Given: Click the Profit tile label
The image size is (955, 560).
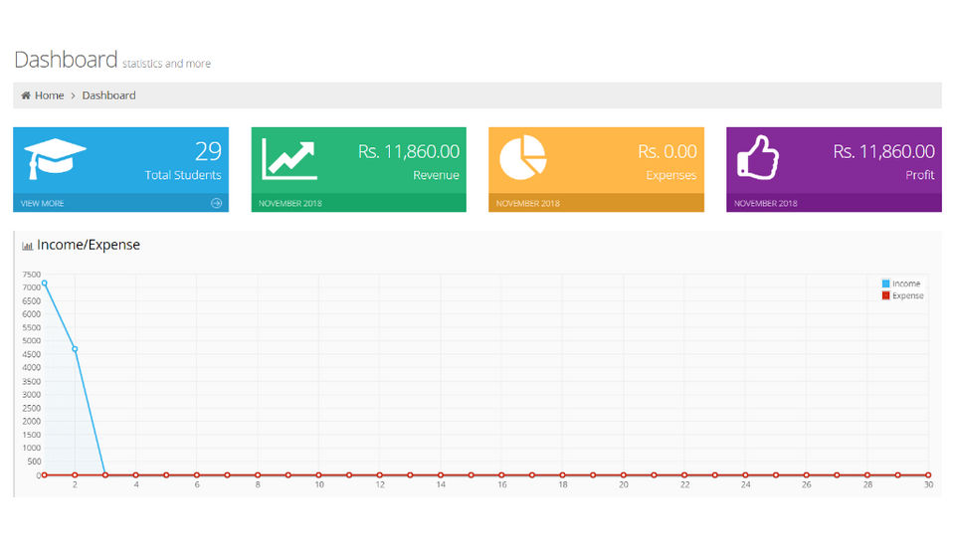Looking at the screenshot, I should pos(919,175).
